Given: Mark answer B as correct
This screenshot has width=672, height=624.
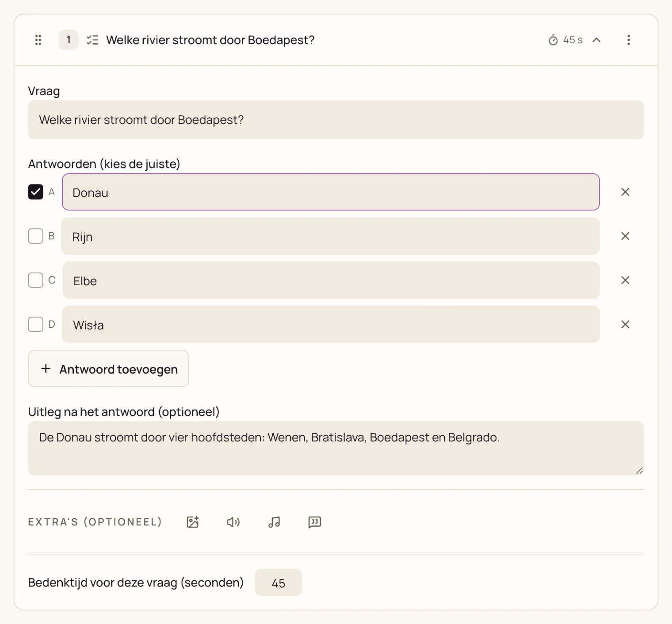Looking at the screenshot, I should pyautogui.click(x=35, y=236).
